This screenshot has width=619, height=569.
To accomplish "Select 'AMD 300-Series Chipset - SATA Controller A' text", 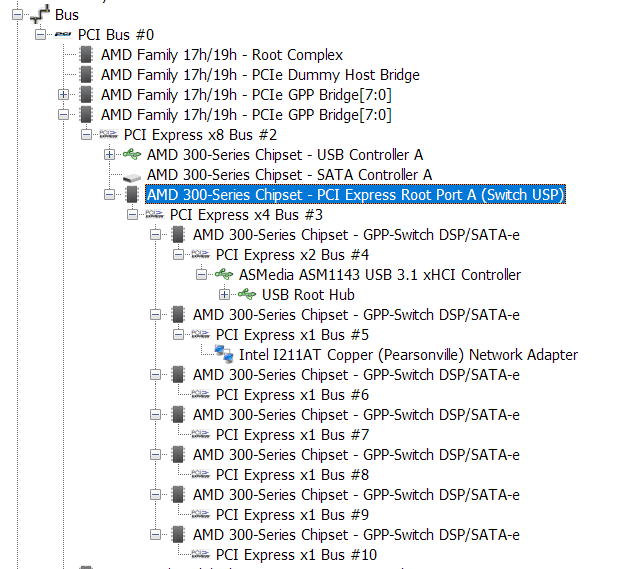I will tap(289, 175).
